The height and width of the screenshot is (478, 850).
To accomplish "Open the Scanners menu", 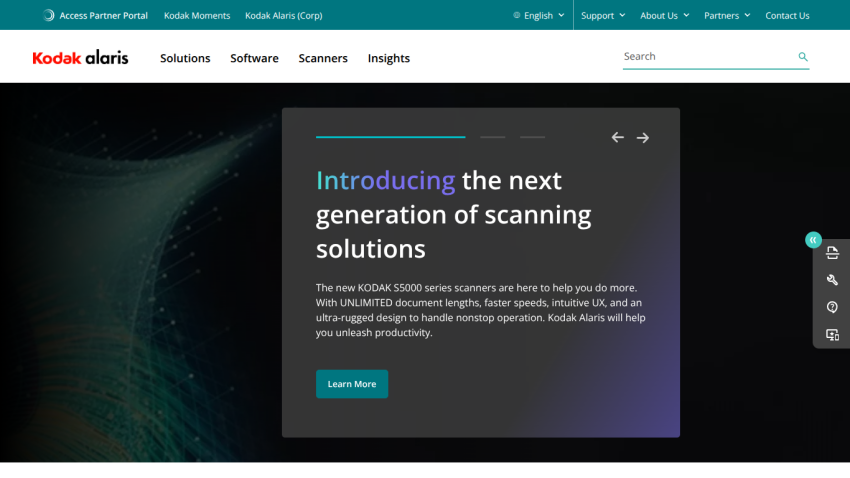I will 323,58.
